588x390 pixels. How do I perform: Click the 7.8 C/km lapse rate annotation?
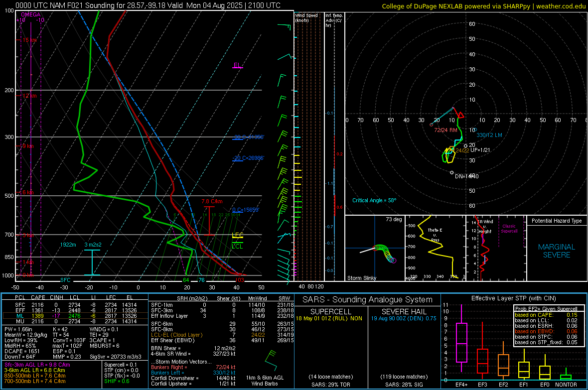pyautogui.click(x=212, y=201)
